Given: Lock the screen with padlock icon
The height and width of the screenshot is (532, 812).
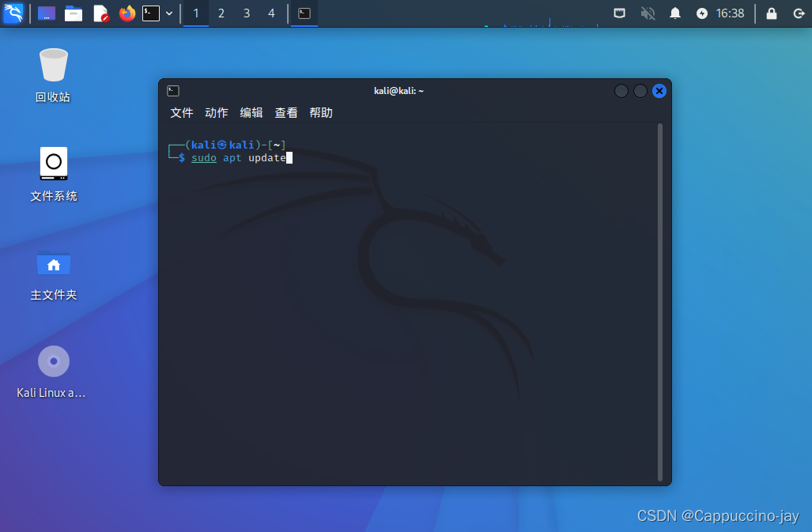Looking at the screenshot, I should pos(772,13).
